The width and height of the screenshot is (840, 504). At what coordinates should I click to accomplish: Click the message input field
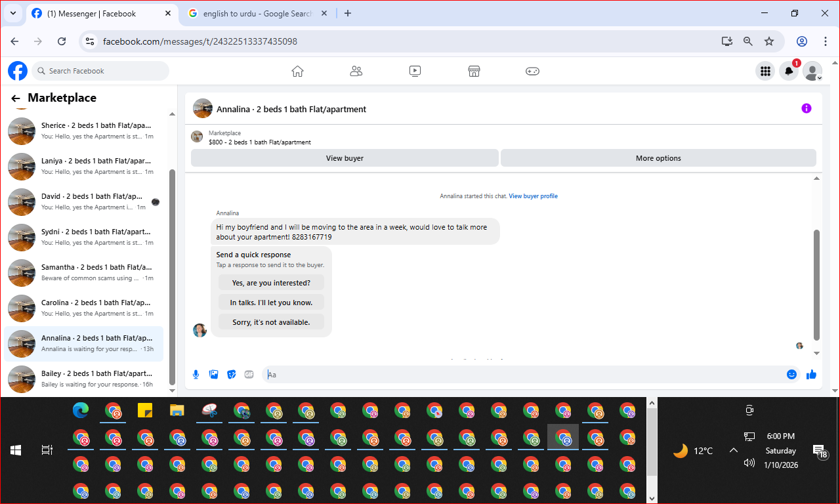pos(524,374)
